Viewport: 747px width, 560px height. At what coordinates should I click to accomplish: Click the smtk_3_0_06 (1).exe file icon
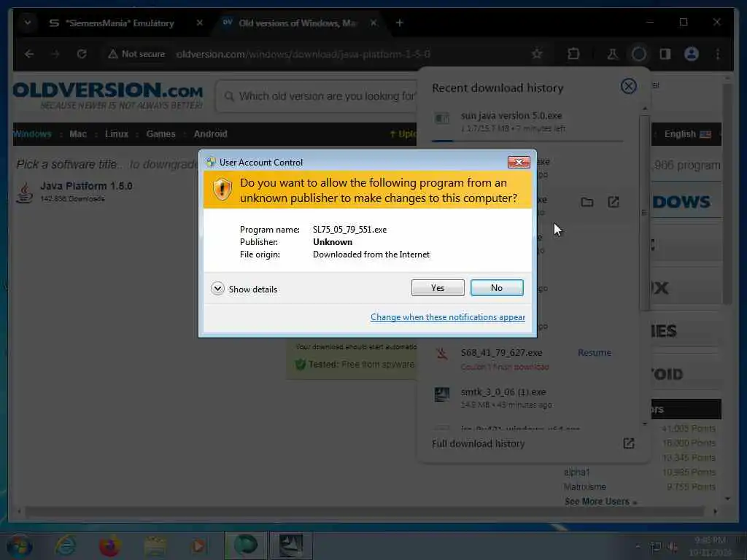click(x=441, y=394)
